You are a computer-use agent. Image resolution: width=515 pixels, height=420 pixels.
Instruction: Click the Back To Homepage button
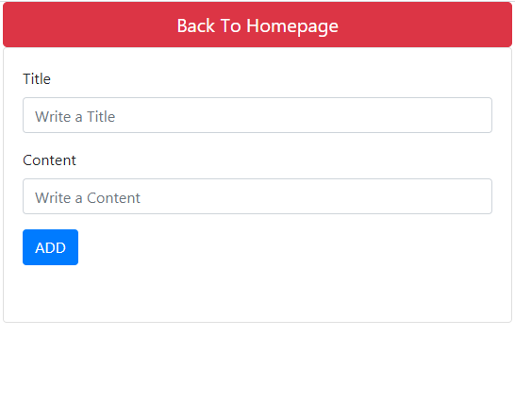pyautogui.click(x=257, y=25)
